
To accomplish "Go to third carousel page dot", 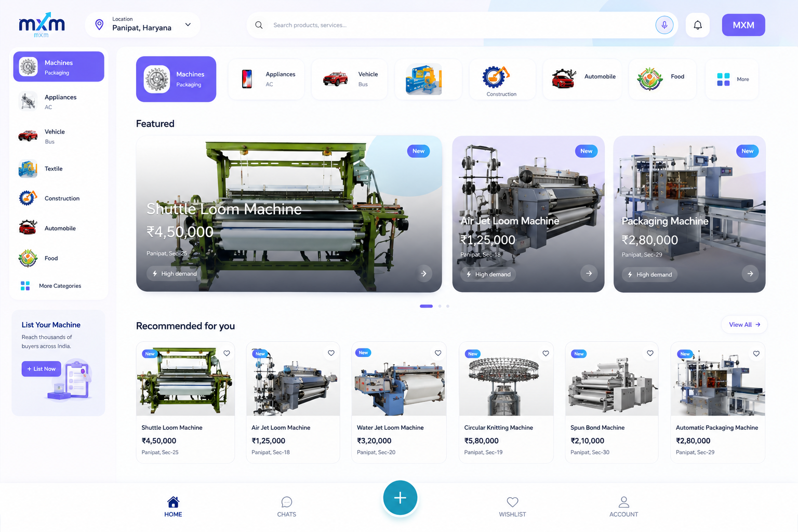I will tap(448, 306).
